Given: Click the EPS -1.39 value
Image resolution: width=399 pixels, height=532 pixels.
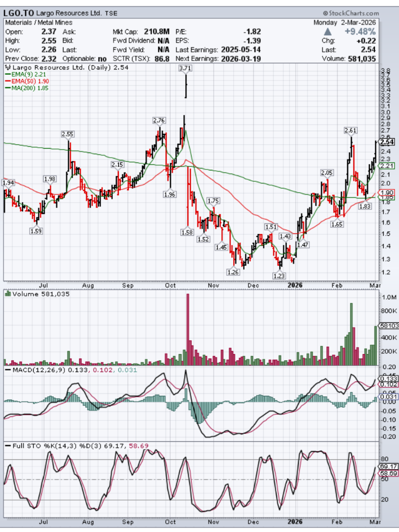Looking at the screenshot, I should [x=252, y=41].
